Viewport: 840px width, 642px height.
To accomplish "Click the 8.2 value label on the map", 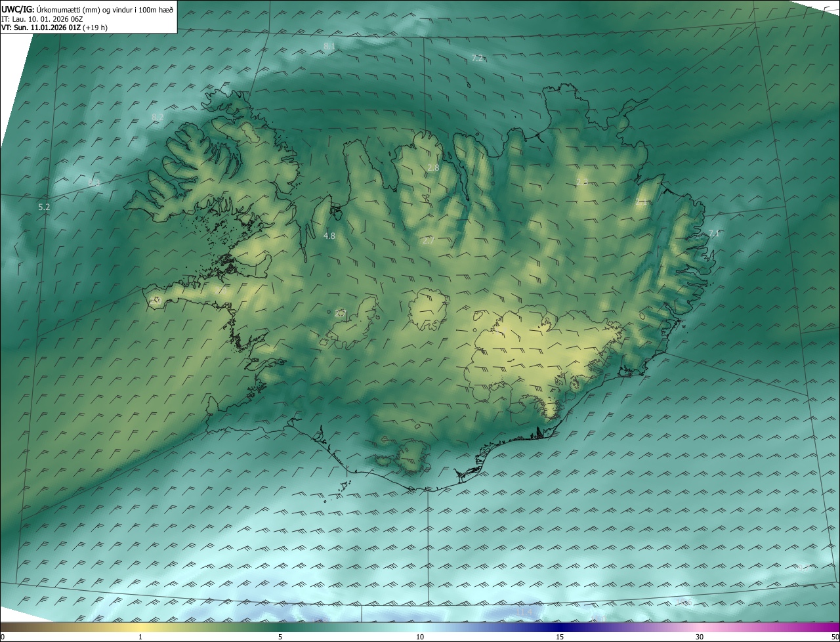I will [x=157, y=117].
